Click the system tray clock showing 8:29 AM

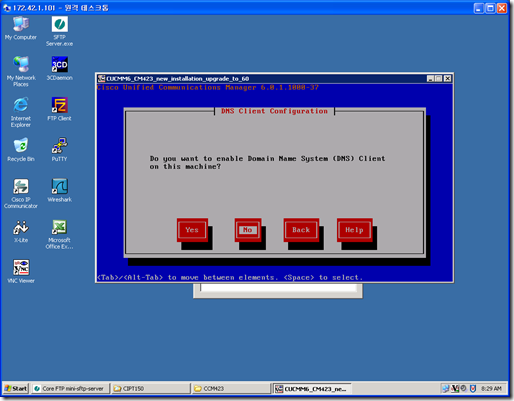coord(491,389)
